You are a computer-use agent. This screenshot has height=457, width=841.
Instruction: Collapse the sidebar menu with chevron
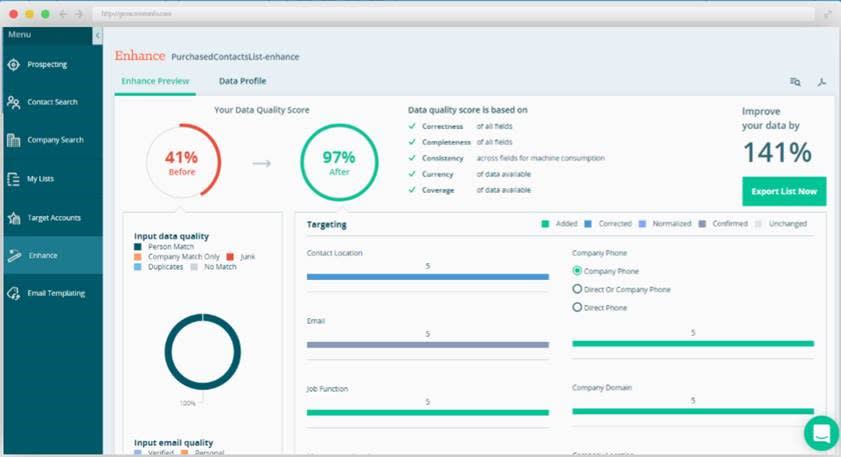(97, 36)
